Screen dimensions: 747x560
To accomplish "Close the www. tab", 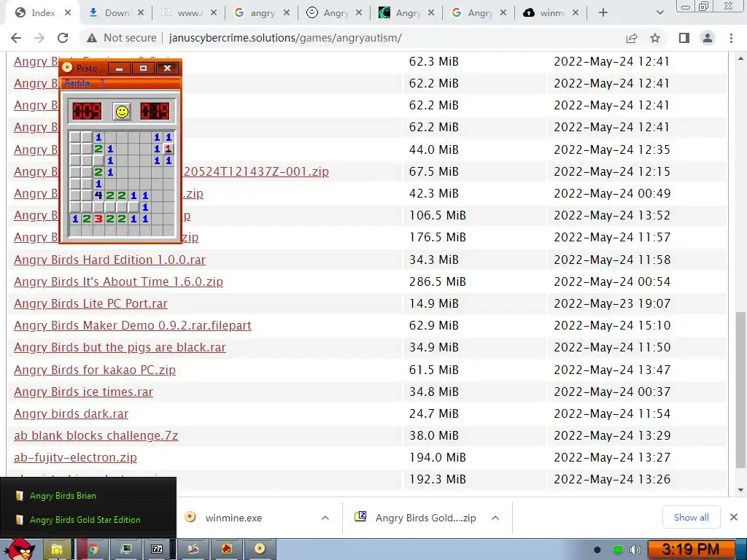I will [214, 13].
